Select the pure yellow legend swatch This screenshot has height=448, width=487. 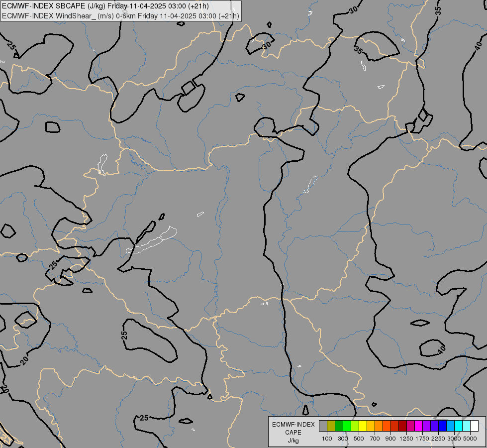tap(363, 426)
